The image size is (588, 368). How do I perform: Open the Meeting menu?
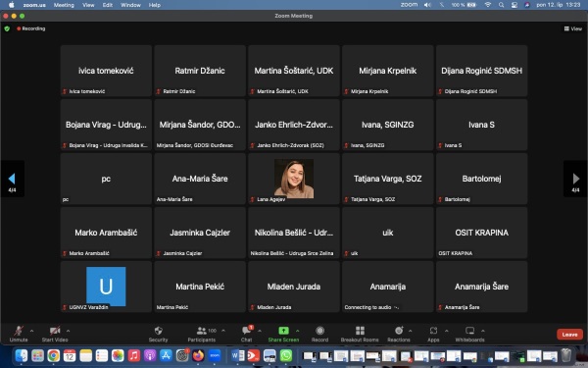pos(64,5)
